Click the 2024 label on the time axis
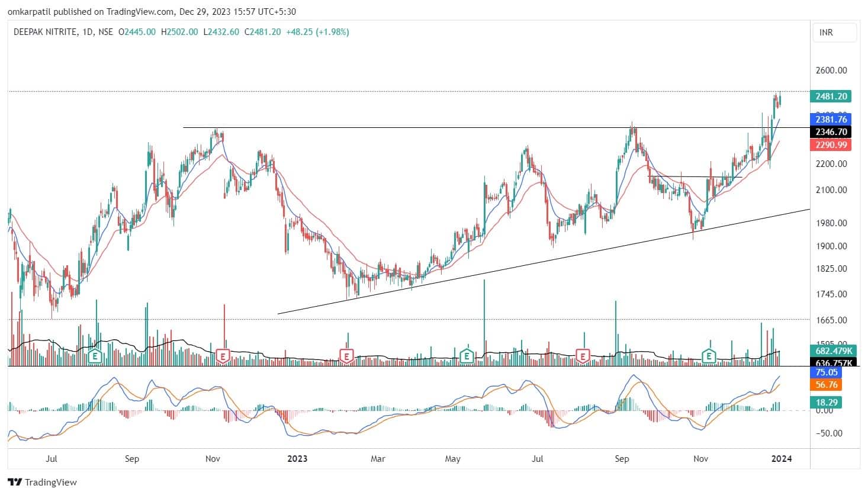 click(782, 458)
